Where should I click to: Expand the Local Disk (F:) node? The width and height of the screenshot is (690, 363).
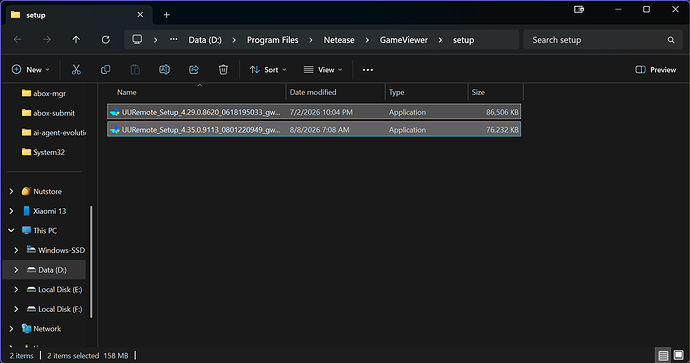click(16, 309)
